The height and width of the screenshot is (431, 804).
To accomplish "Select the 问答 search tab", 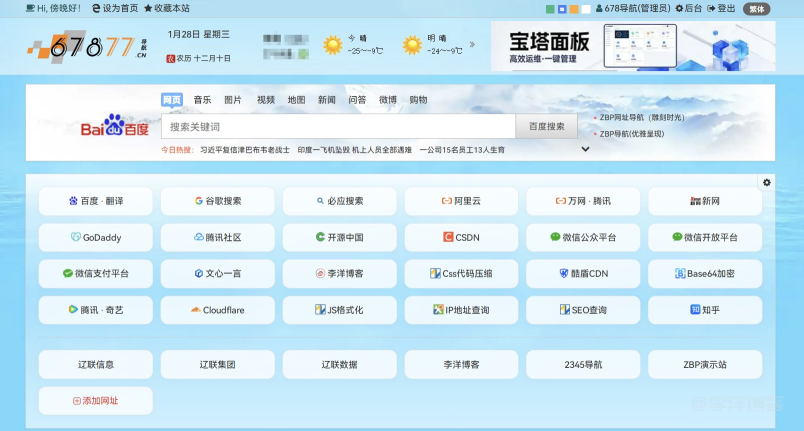I will (x=357, y=100).
